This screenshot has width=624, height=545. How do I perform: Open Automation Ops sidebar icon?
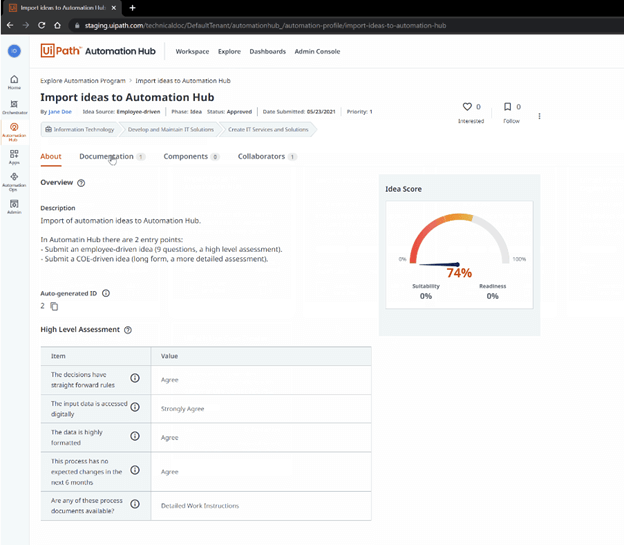tap(14, 181)
